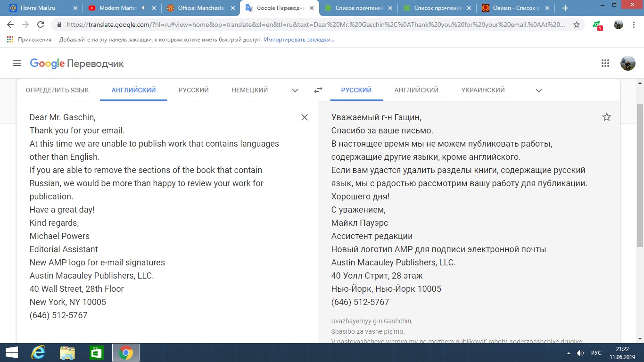Open the Chrome profile avatar in toolbar

(619, 25)
